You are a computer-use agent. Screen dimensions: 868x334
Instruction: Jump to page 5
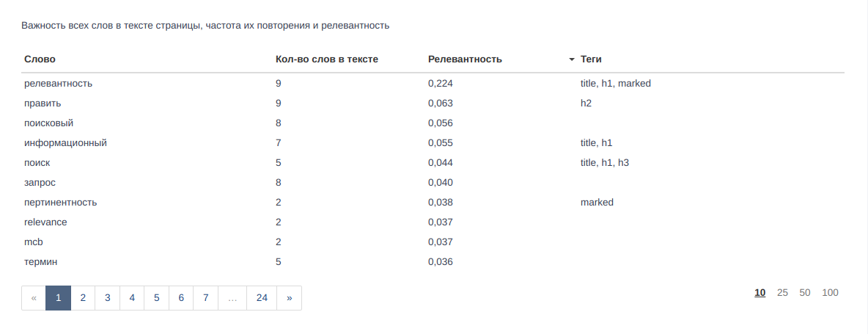click(157, 298)
